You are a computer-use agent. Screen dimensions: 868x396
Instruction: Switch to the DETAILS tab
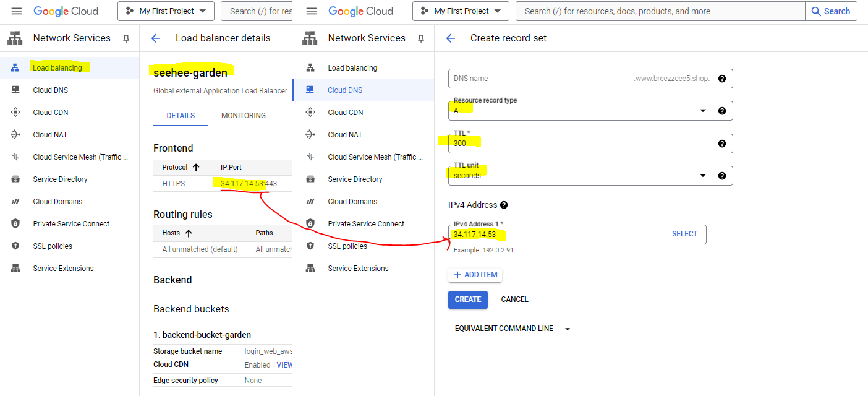(x=181, y=116)
